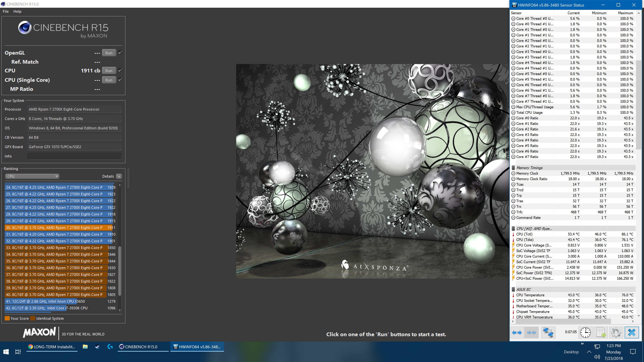Click HWiNFO horizontal scroll-right arrow
644x362 pixels.
click(x=633, y=321)
